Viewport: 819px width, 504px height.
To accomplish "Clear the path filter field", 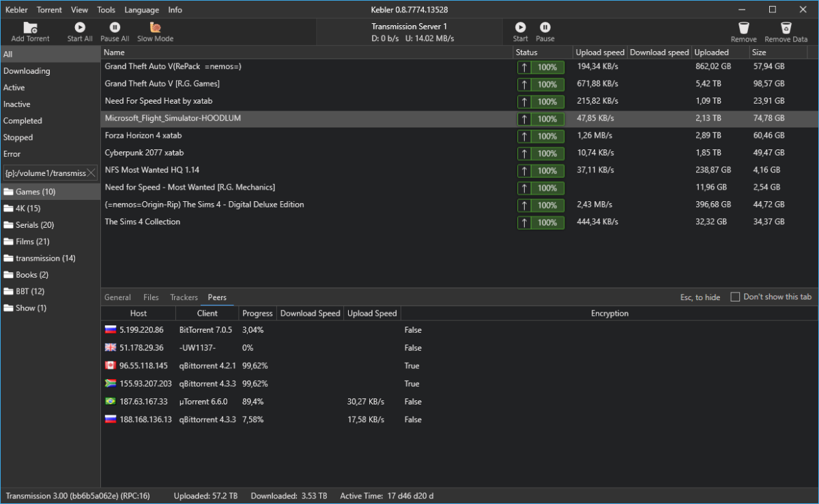I will pyautogui.click(x=91, y=173).
